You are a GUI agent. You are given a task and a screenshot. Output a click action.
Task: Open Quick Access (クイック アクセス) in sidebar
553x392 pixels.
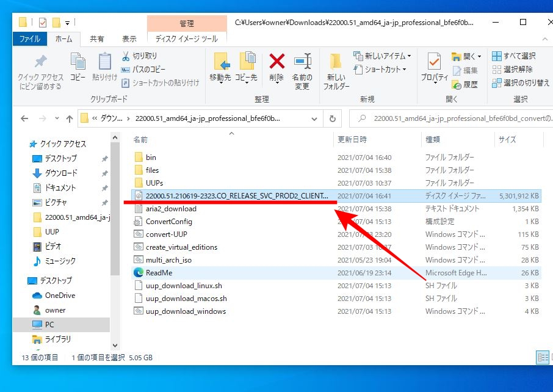pos(58,143)
